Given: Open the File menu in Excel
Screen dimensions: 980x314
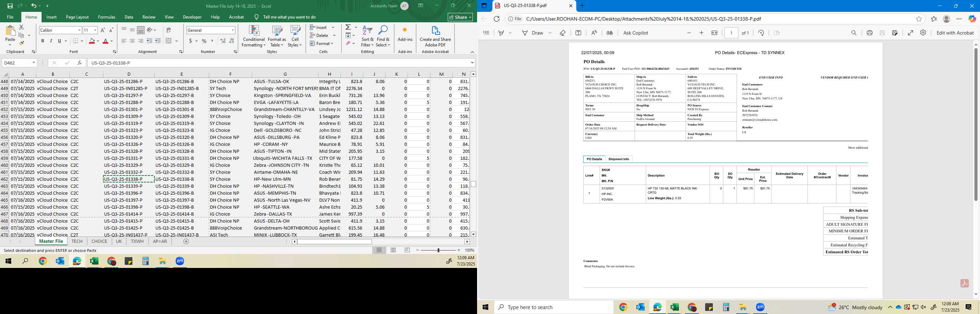Looking at the screenshot, I should coord(10,17).
